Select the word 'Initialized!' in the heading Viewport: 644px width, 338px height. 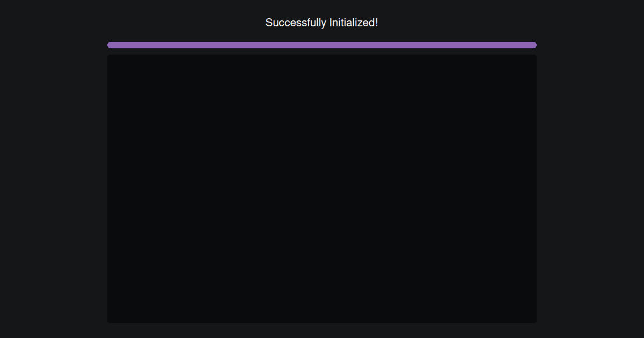coord(354,23)
